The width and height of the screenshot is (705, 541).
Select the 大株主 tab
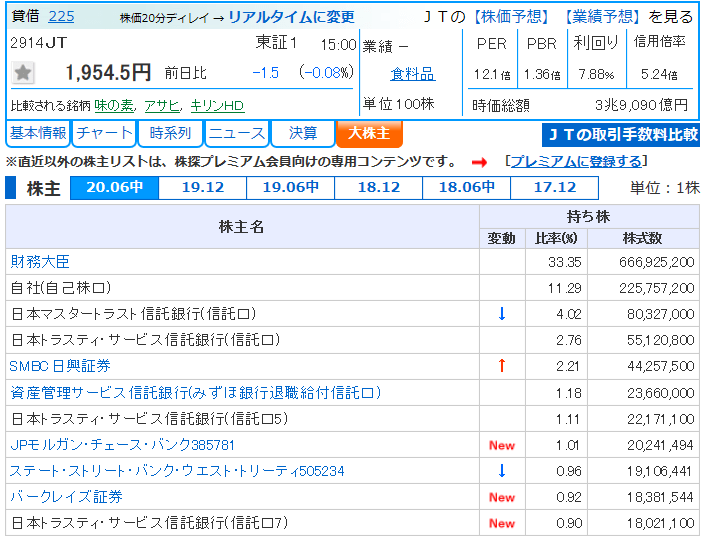point(369,133)
